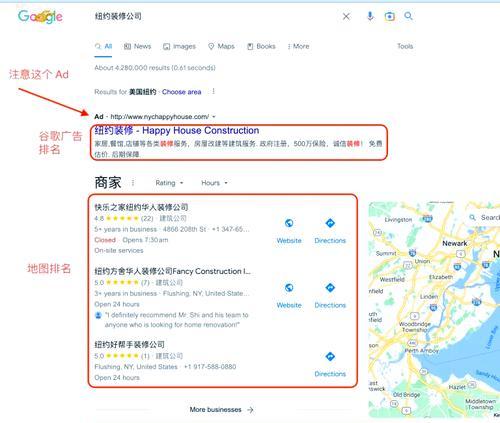The image size is (500, 423).
Task: Click the More businesses button
Action: tap(222, 410)
